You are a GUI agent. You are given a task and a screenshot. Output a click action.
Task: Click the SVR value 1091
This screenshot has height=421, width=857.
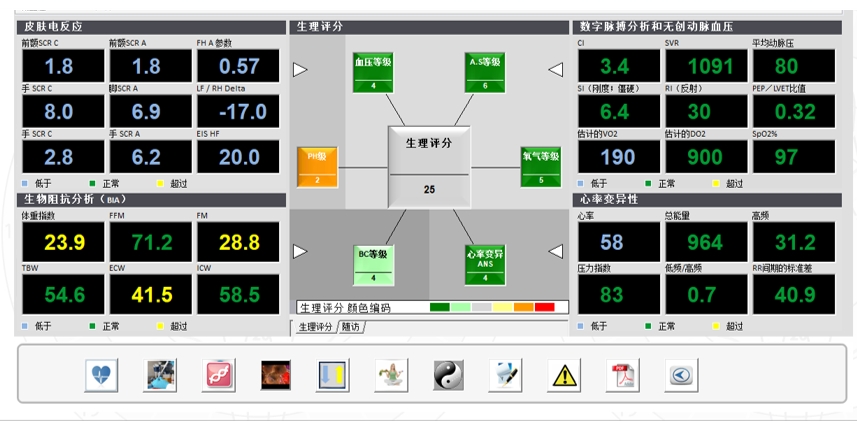click(707, 66)
